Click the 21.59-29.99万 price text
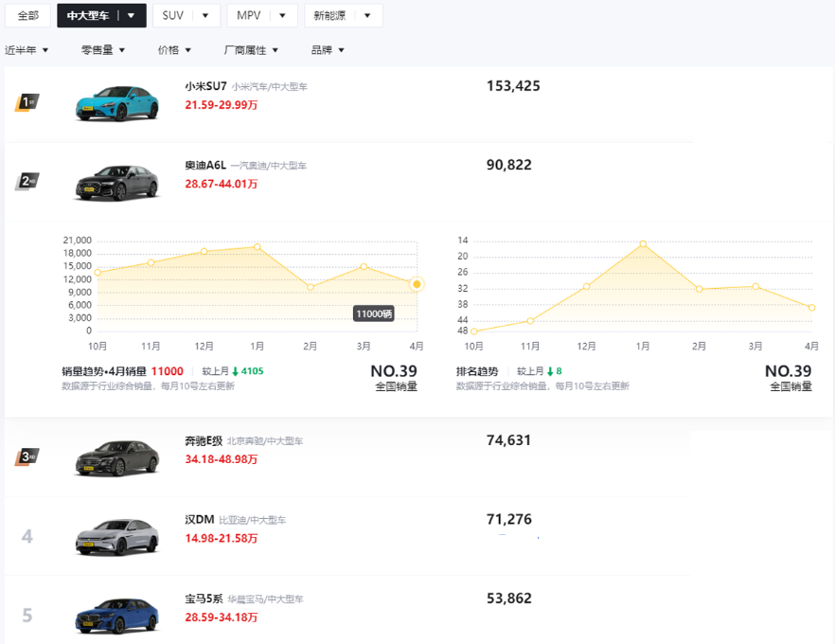The width and height of the screenshot is (835, 644). [221, 105]
